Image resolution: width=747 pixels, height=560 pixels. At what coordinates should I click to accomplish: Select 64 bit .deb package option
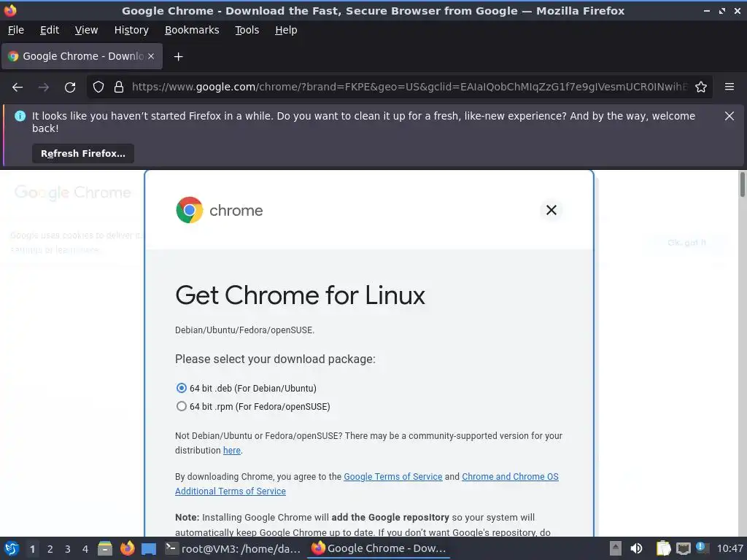tap(181, 388)
